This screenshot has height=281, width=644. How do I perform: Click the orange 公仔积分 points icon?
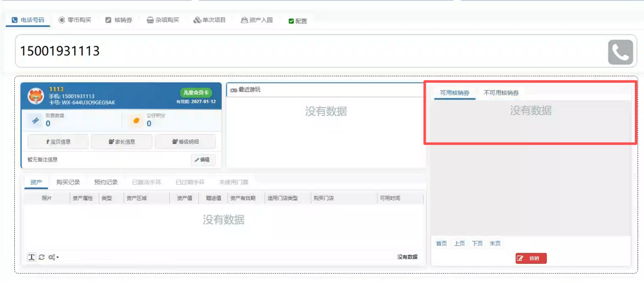click(x=136, y=121)
